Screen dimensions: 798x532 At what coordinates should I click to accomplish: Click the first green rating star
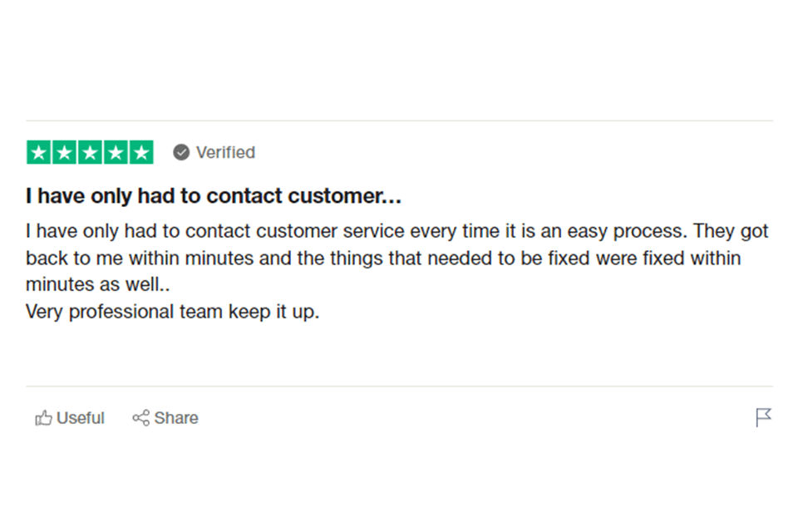click(x=39, y=152)
